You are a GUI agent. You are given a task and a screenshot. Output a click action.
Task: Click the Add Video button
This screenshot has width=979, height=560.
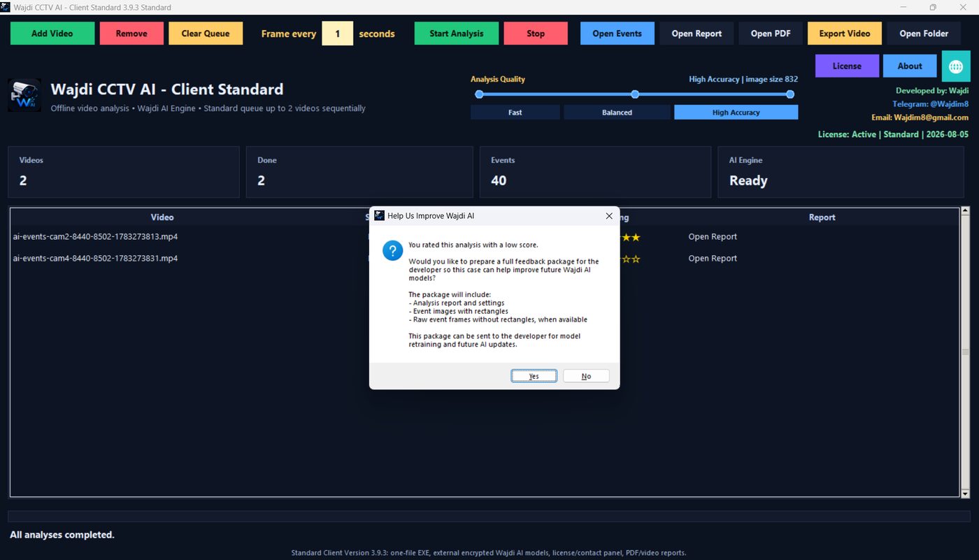click(x=52, y=34)
